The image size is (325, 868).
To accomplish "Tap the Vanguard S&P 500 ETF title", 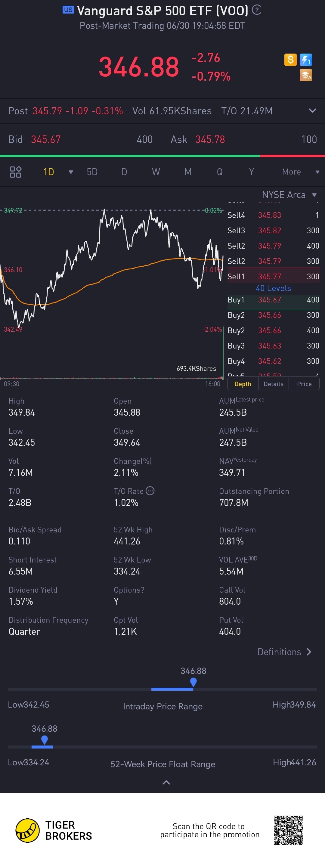I will tap(163, 11).
